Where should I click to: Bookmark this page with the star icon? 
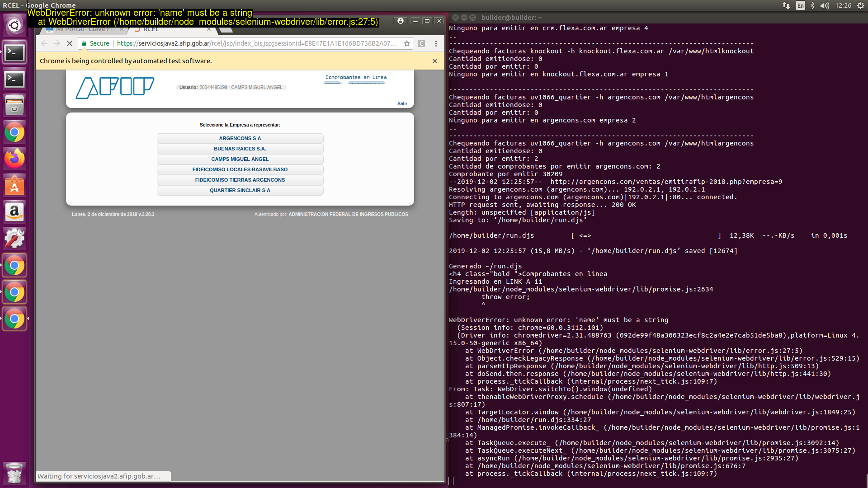point(407,43)
